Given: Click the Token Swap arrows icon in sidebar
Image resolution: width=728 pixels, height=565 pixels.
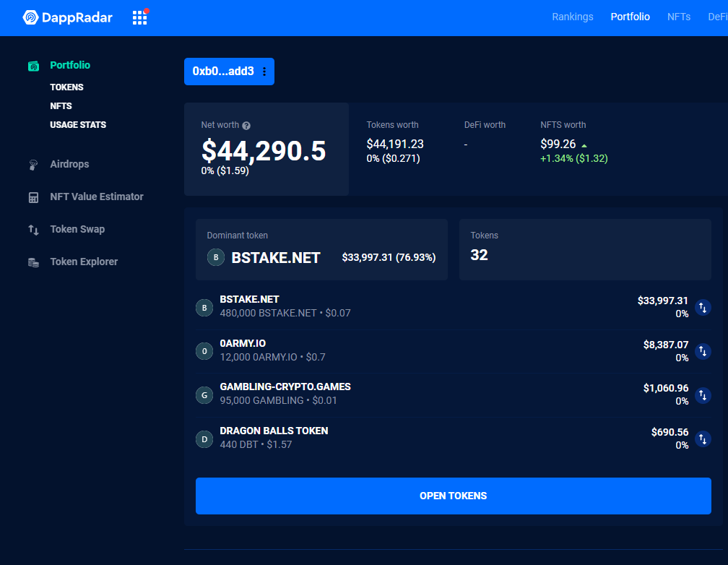Looking at the screenshot, I should pyautogui.click(x=33, y=230).
